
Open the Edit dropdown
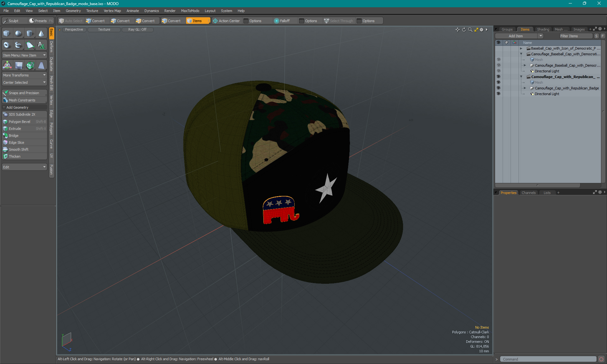24,167
